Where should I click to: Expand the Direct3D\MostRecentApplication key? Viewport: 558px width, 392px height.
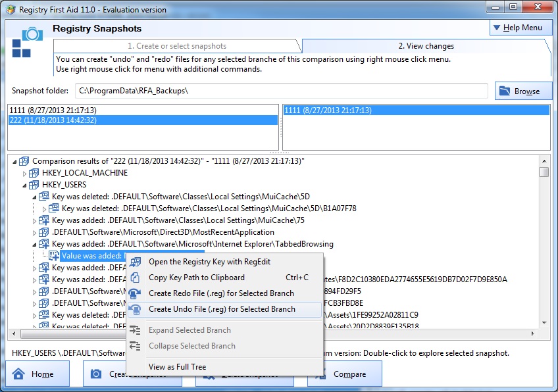(x=34, y=233)
